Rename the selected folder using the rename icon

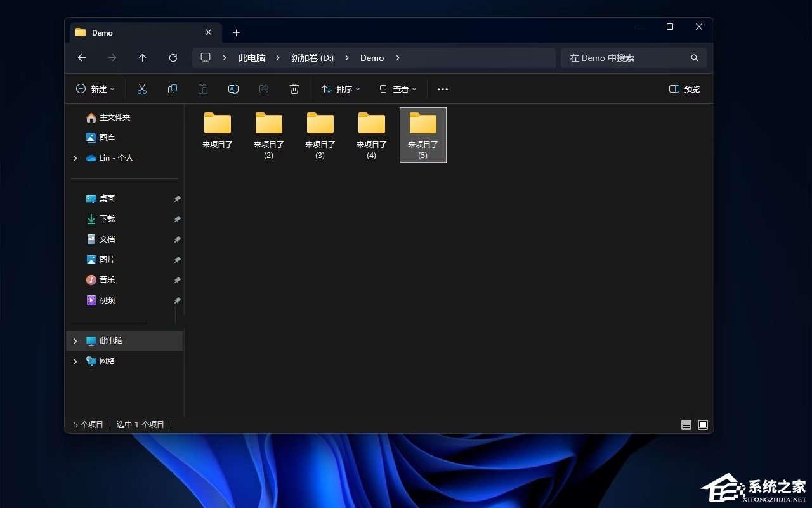coord(233,89)
